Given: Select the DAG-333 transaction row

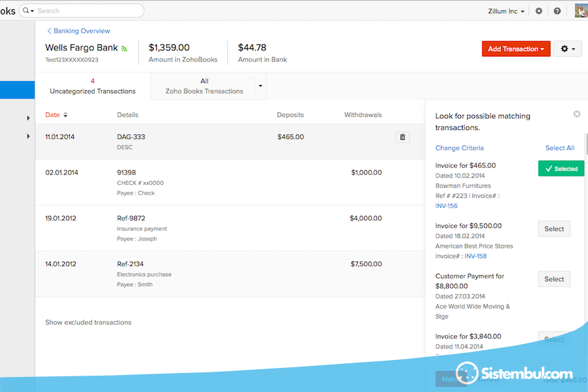Looking at the screenshot, I should click(230, 142).
